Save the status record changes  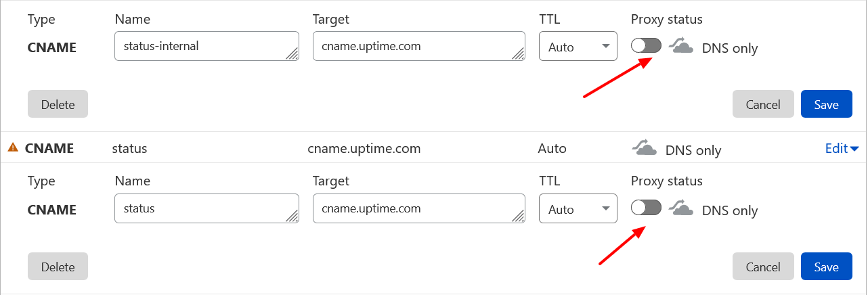826,267
